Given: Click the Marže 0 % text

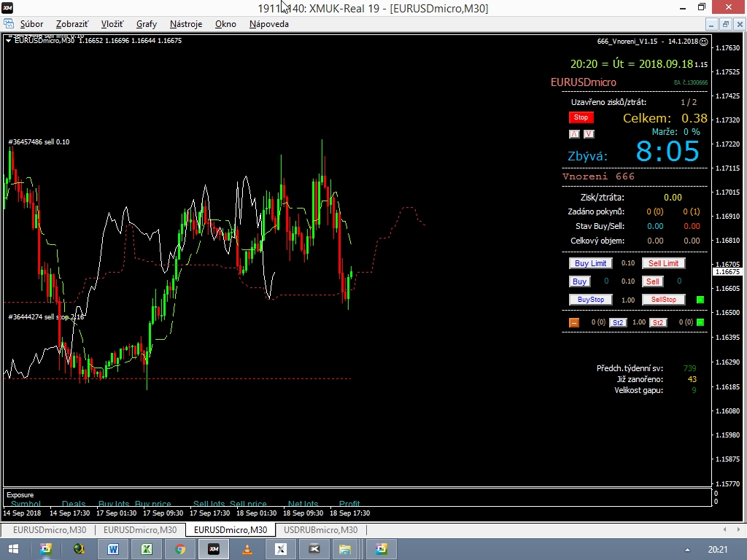Looking at the screenshot, I should (676, 132).
